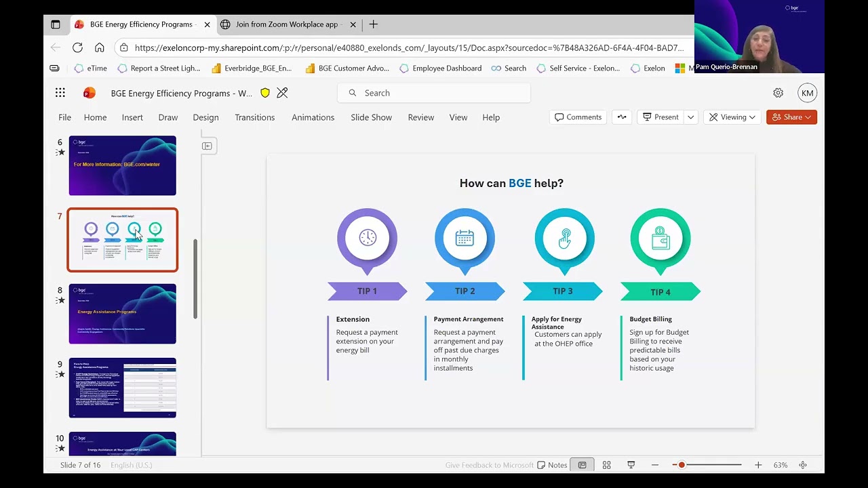Toggle the Notes pane
Screen dimensions: 868x488
552,465
